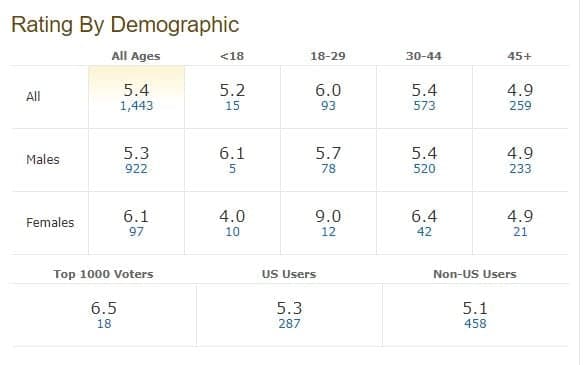Open 233 votes for Males 45+
This screenshot has height=365, width=585.
(520, 169)
